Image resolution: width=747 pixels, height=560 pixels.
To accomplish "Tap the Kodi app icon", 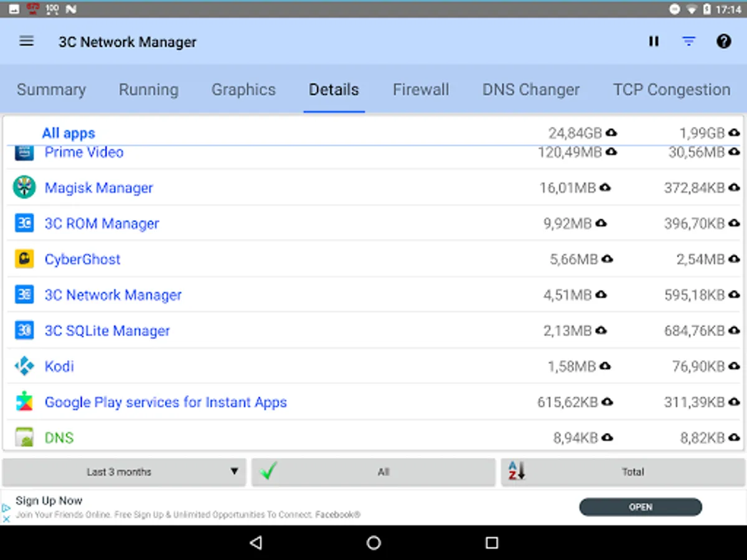I will [24, 366].
